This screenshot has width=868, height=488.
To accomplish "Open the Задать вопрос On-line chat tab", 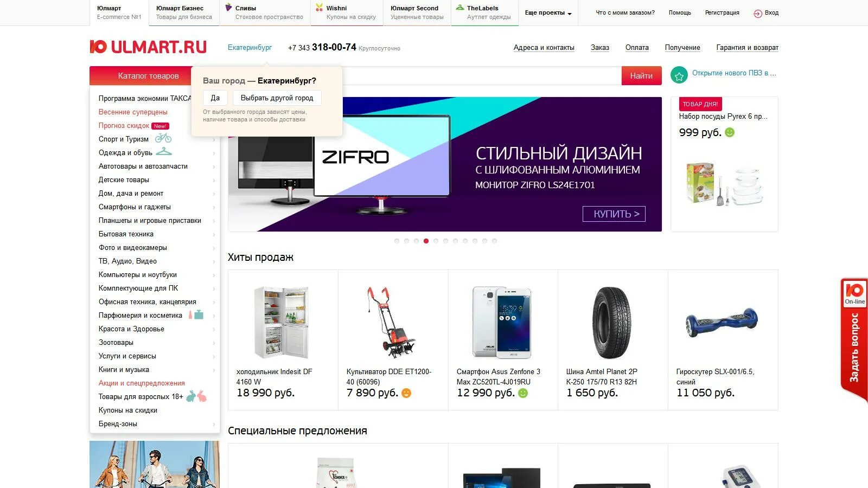I will pyautogui.click(x=854, y=340).
